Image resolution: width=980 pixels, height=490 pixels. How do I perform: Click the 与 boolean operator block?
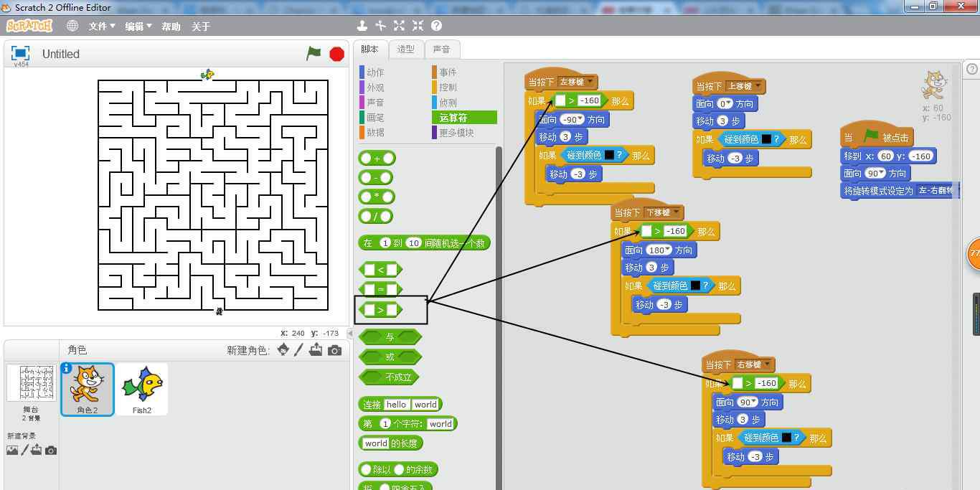390,337
